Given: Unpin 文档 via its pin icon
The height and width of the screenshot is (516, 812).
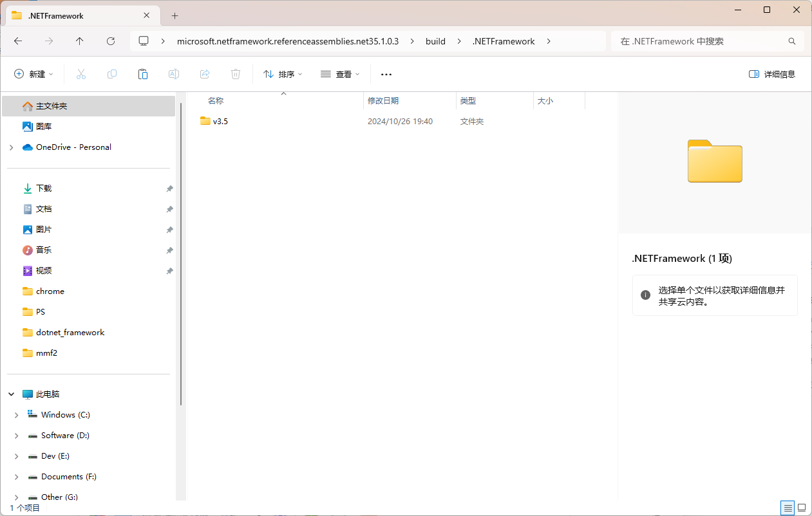Looking at the screenshot, I should coord(169,210).
